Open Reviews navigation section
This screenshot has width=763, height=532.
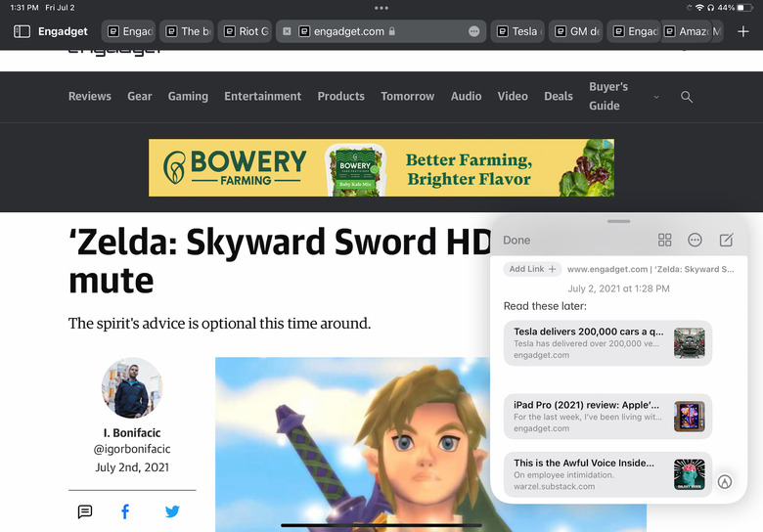(x=90, y=96)
